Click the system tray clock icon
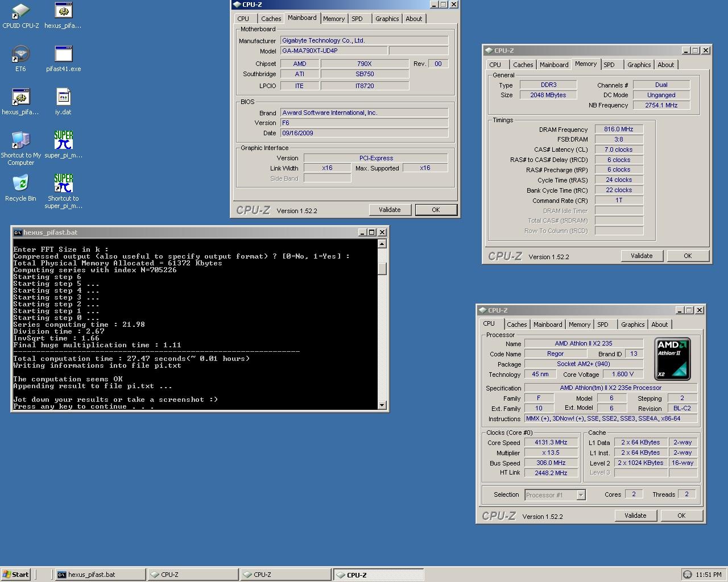The width and height of the screenshot is (728, 582). click(688, 575)
